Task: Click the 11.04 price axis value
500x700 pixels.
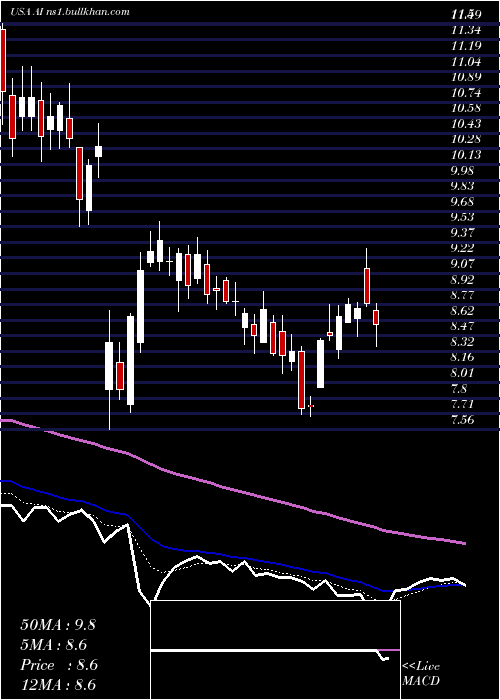Action: point(466,62)
